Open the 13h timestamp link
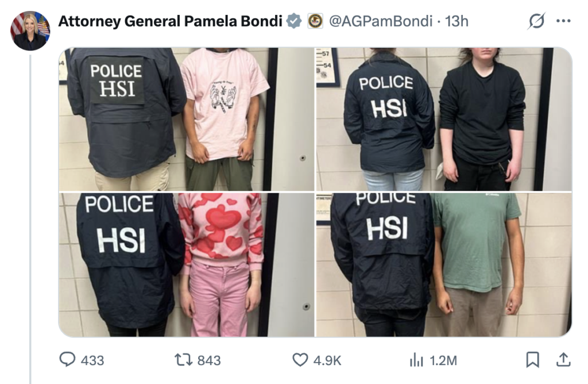 (457, 21)
